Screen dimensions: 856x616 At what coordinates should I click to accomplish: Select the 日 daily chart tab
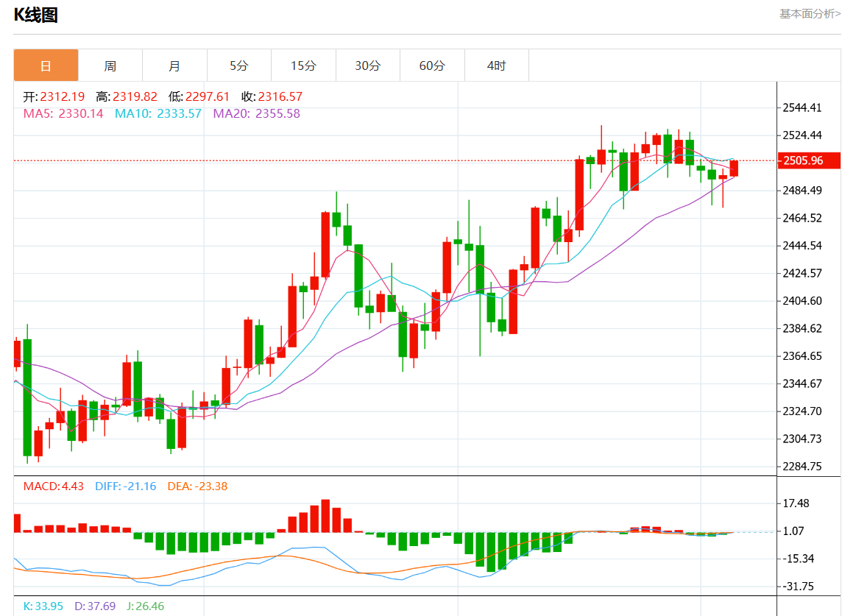pyautogui.click(x=46, y=66)
